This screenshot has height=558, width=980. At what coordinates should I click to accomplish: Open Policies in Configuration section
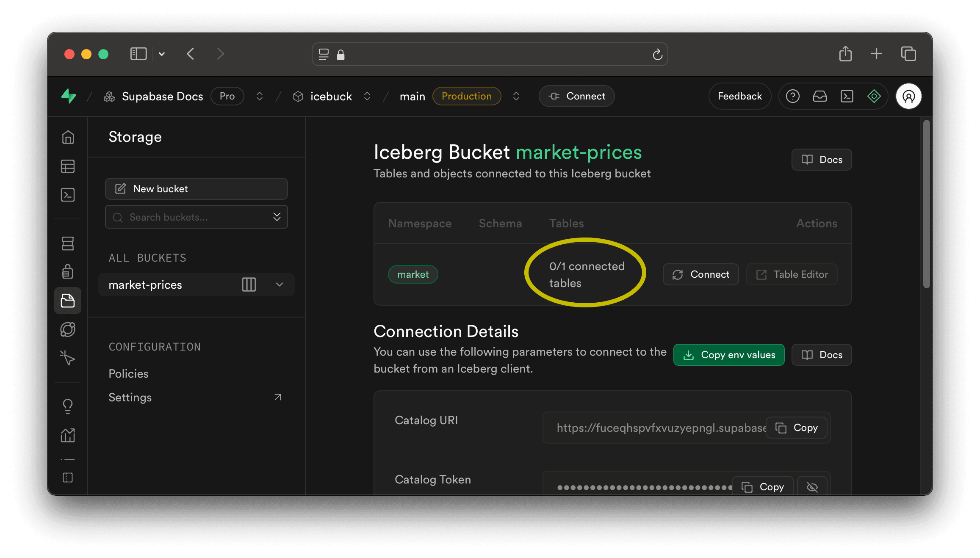coord(128,373)
